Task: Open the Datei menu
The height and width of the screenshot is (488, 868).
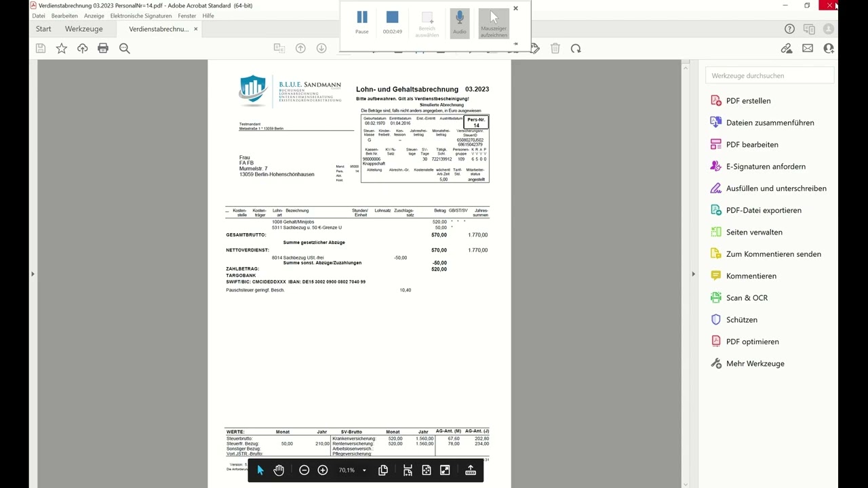Action: click(39, 16)
